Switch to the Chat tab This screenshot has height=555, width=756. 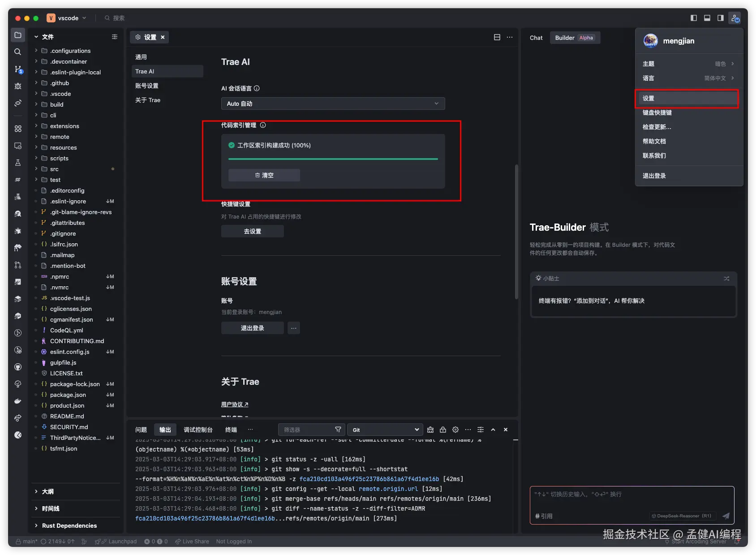pos(536,38)
